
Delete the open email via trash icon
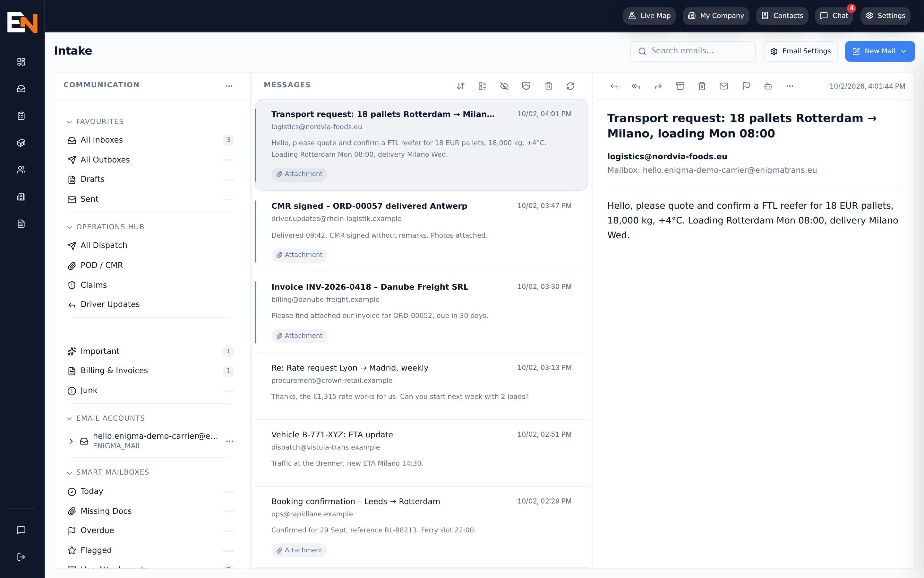702,86
